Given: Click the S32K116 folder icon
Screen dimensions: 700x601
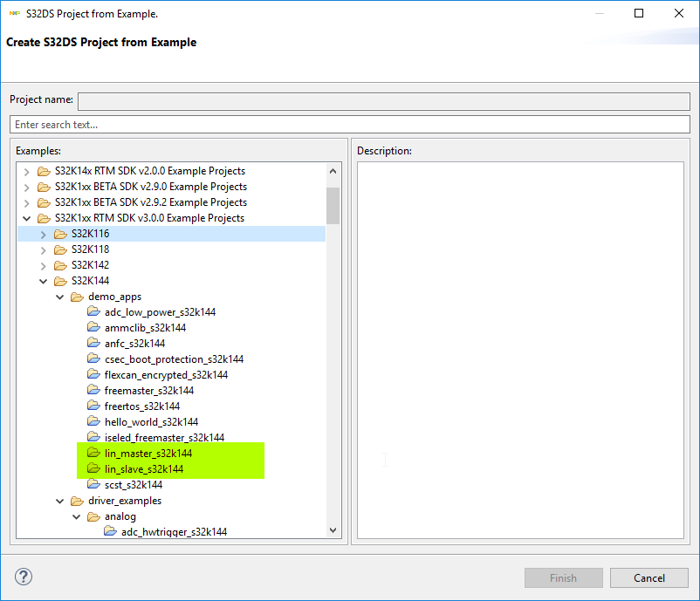Looking at the screenshot, I should click(60, 234).
